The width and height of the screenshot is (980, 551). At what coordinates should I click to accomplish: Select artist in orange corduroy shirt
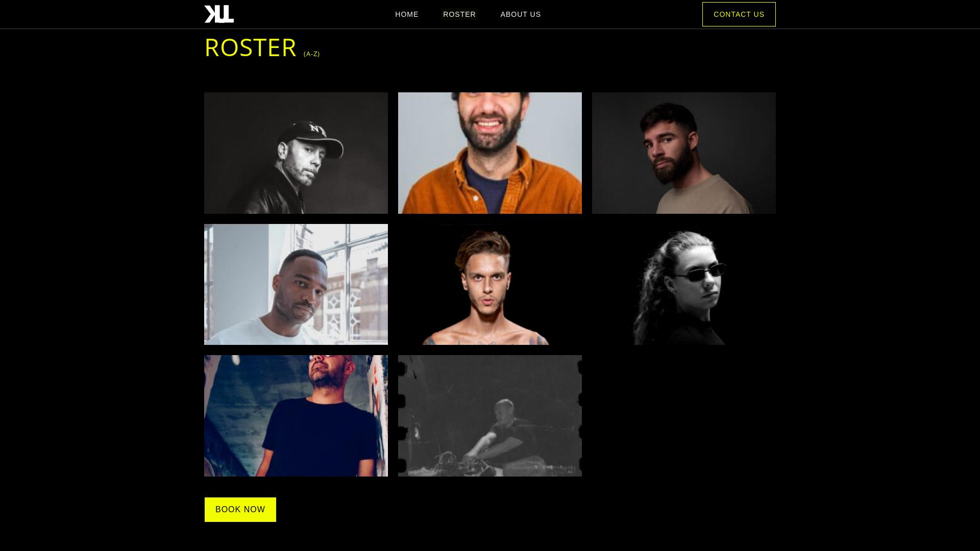(490, 153)
